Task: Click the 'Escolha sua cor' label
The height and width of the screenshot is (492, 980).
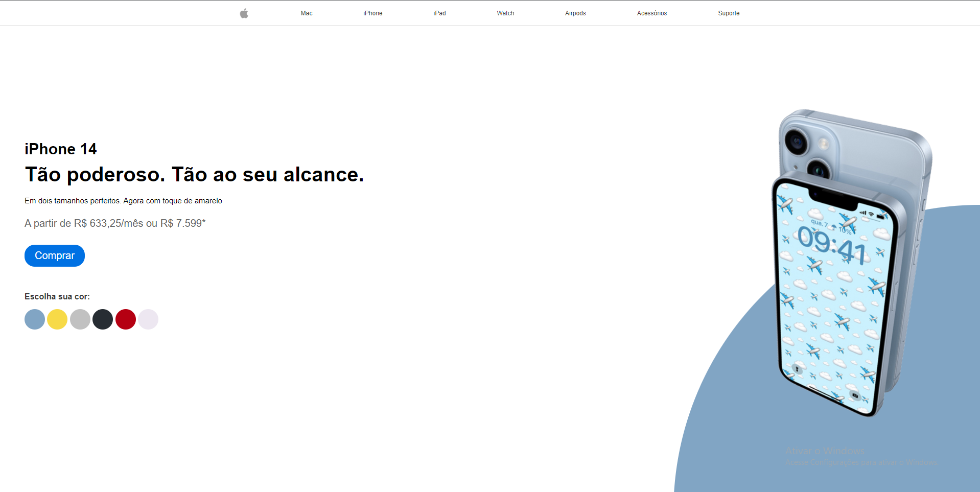Action: click(x=57, y=296)
